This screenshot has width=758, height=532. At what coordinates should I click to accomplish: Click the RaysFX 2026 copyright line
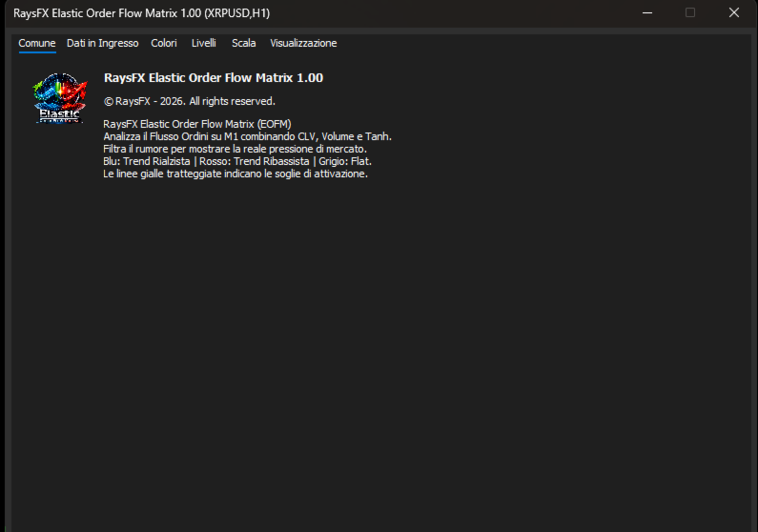click(190, 101)
